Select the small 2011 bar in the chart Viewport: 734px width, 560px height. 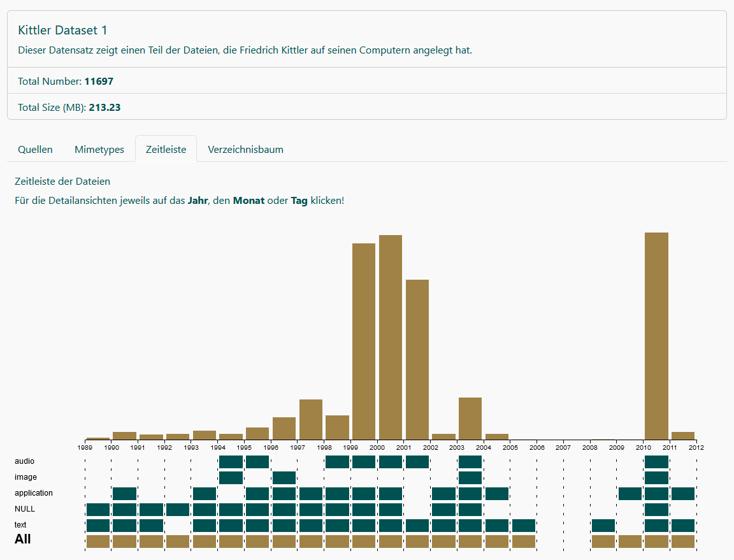pyautogui.click(x=683, y=436)
